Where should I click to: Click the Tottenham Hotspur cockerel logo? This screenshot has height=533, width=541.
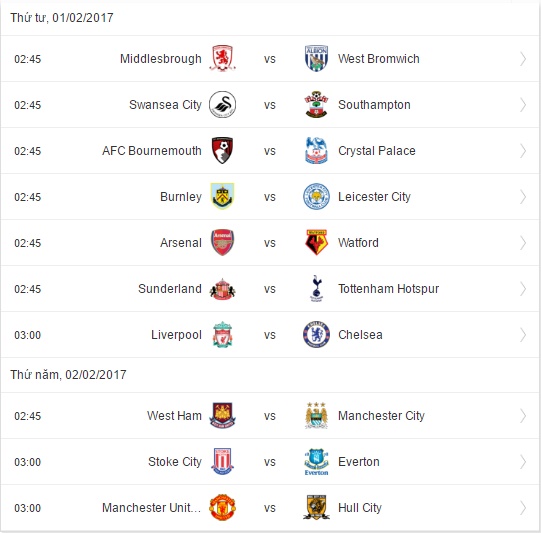tap(316, 288)
